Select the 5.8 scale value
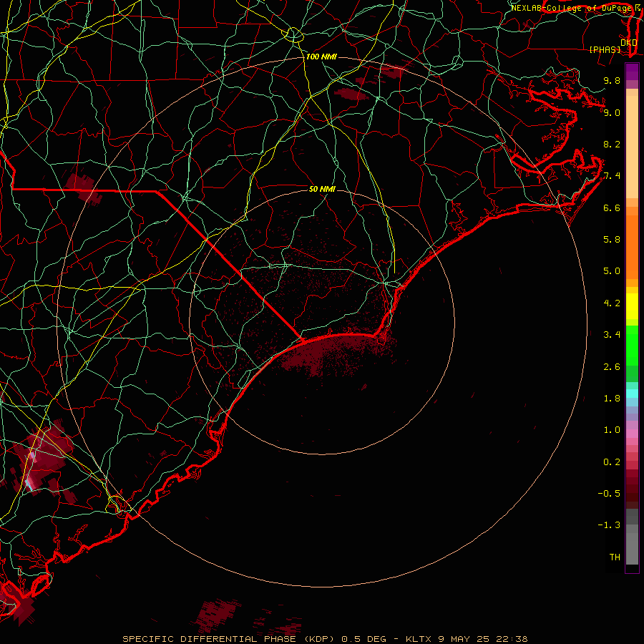The height and width of the screenshot is (644, 644). coord(612,240)
